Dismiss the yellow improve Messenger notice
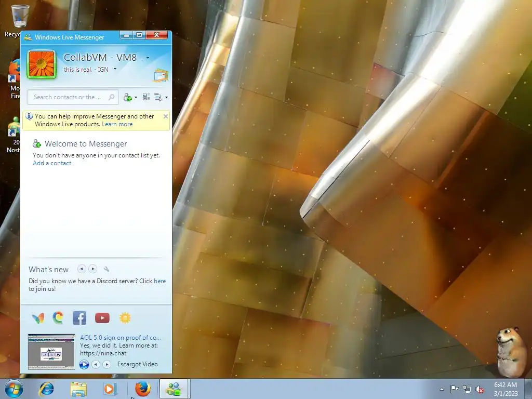 (x=166, y=116)
